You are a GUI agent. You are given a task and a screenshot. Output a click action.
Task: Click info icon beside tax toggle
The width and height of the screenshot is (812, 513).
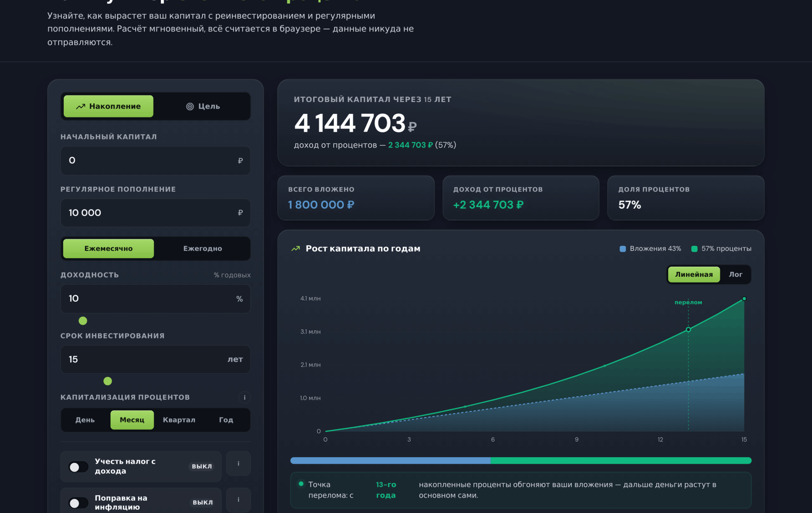coord(238,463)
